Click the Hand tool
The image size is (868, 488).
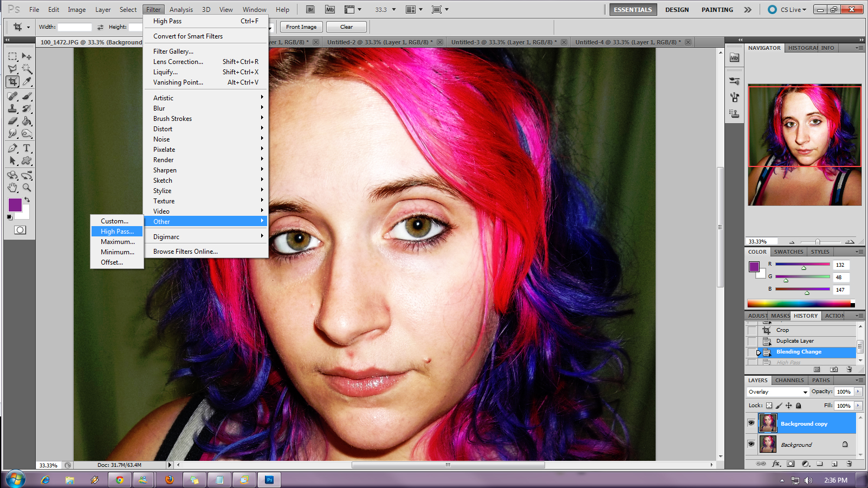[x=12, y=188]
